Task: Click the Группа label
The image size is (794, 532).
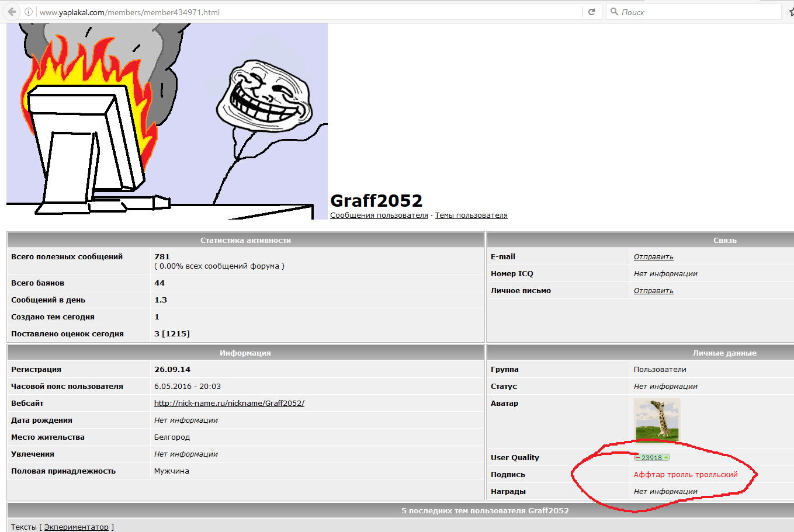Action: click(x=505, y=370)
